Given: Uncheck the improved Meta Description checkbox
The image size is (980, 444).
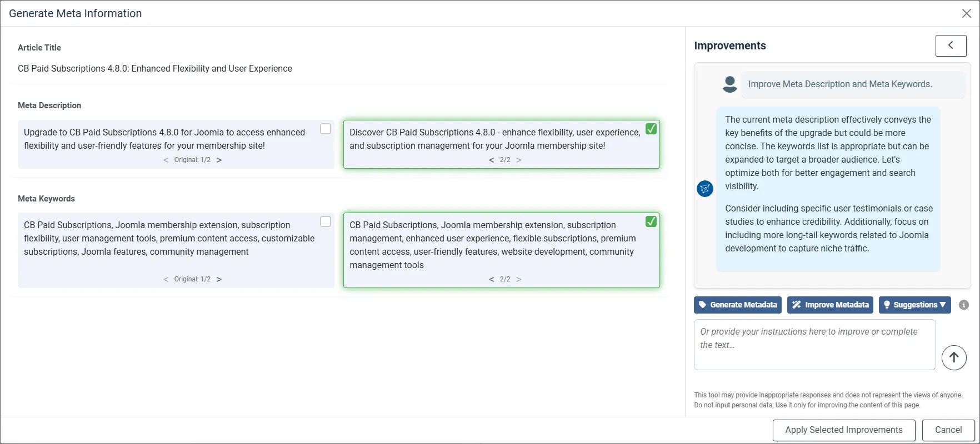Looking at the screenshot, I should coord(651,129).
